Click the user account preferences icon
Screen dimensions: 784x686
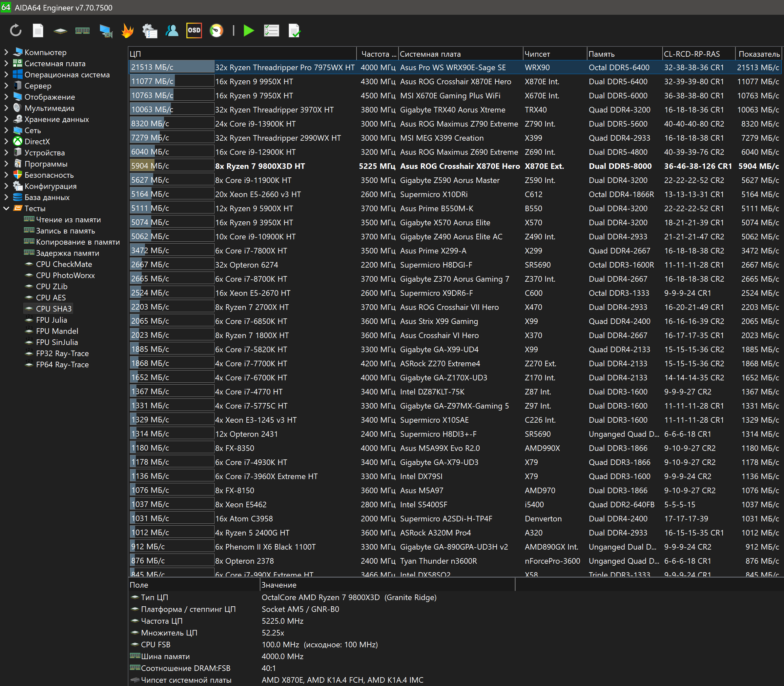tap(172, 30)
